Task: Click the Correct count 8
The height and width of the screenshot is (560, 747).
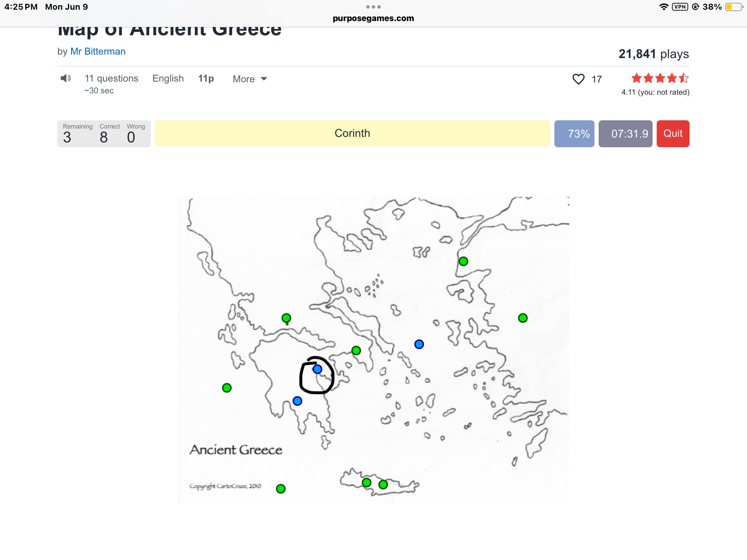Action: coord(104,138)
